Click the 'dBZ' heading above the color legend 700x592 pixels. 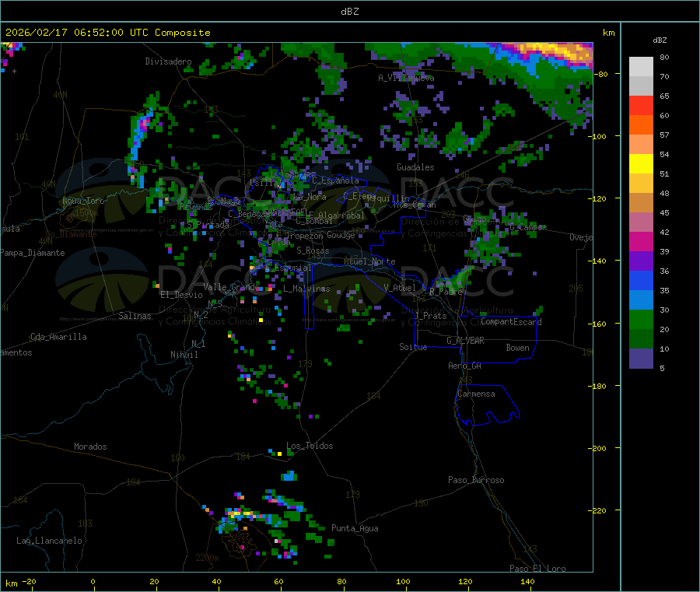660,40
